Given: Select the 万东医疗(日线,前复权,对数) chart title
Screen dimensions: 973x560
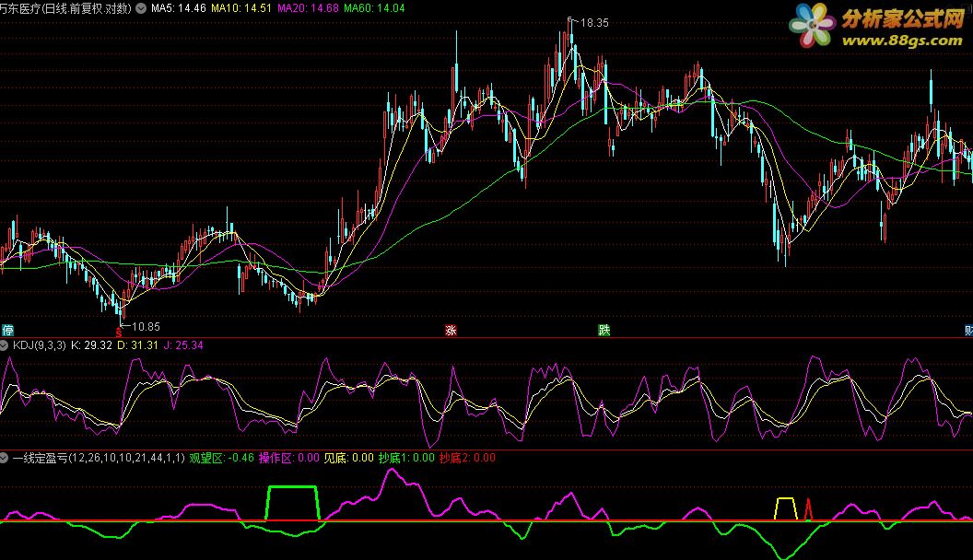Looking at the screenshot, I should [x=65, y=8].
